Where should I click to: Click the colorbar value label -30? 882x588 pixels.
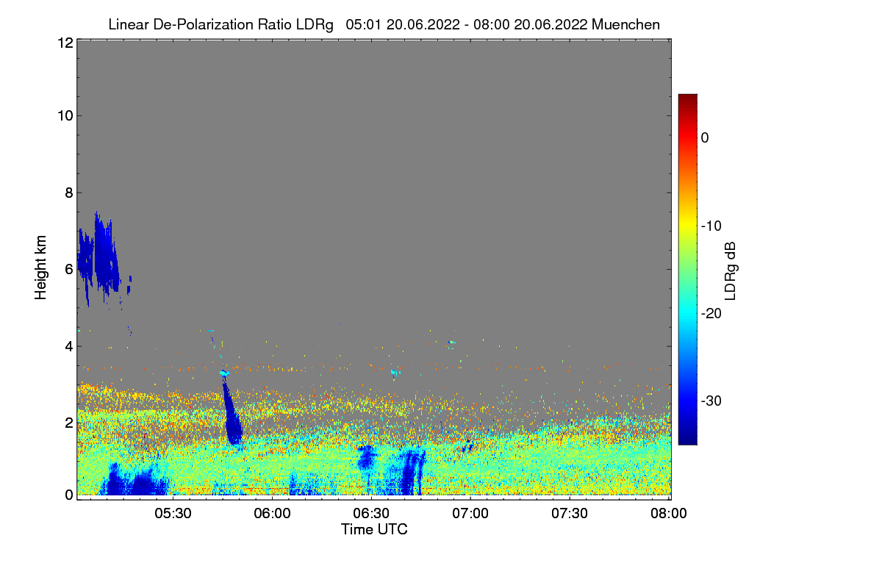tap(710, 401)
